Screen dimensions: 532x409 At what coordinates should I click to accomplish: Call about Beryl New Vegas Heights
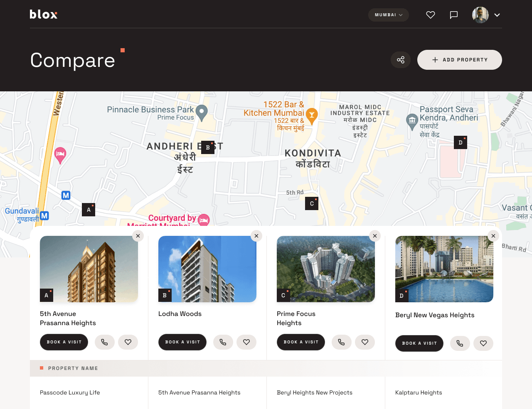coord(460,343)
